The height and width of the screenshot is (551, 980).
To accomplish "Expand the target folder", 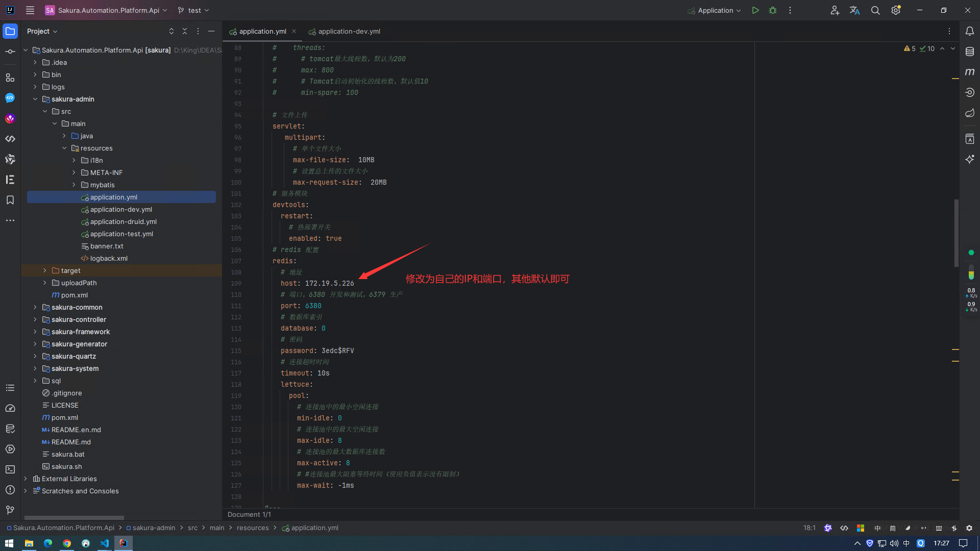I will [45, 270].
